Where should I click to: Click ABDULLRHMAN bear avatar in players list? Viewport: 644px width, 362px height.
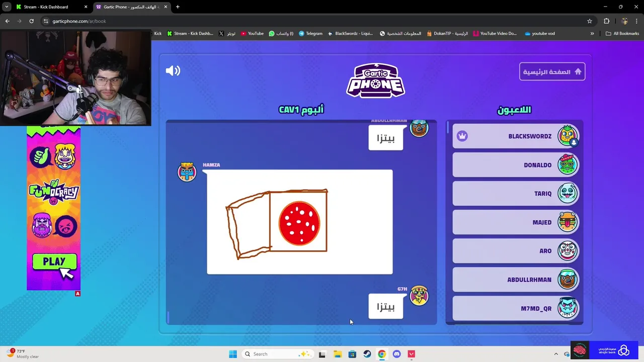click(x=568, y=280)
